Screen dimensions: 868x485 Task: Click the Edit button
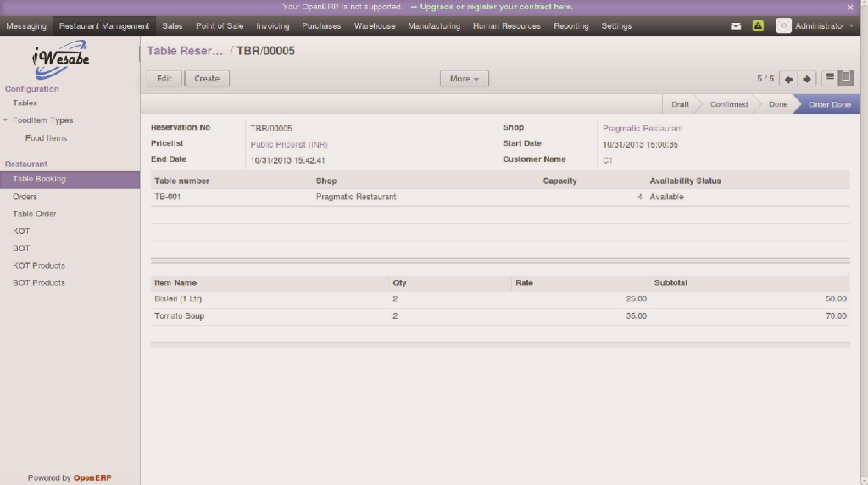tap(164, 79)
